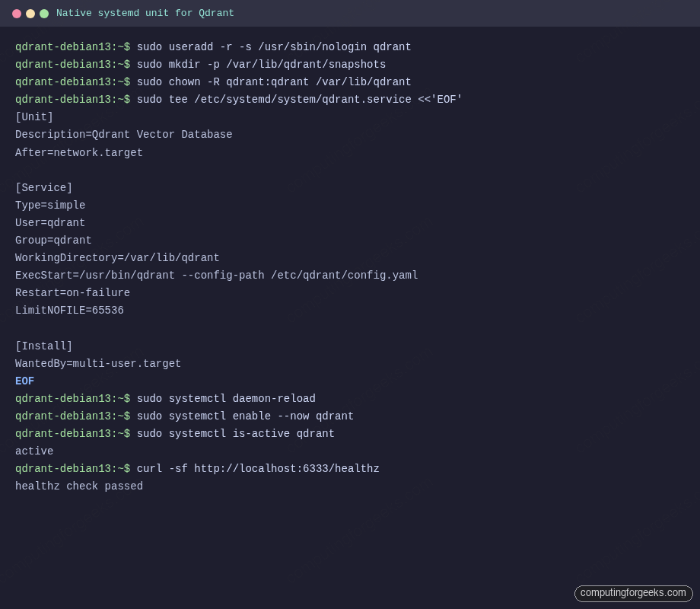Click the yellow minimize dot in title bar
Screen dimensions: 700x609
[30, 14]
